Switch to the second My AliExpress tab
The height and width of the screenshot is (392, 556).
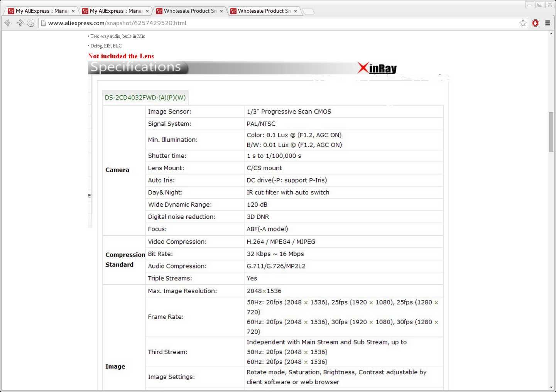click(116, 11)
